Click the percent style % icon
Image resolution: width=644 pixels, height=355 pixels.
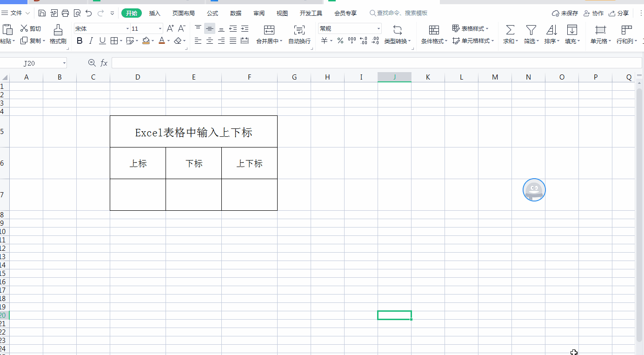pyautogui.click(x=340, y=40)
